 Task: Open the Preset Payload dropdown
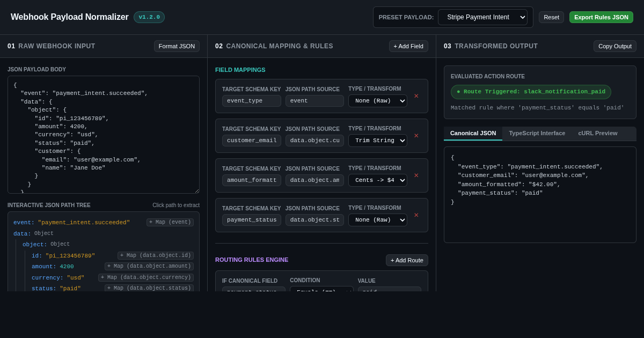click(482, 17)
